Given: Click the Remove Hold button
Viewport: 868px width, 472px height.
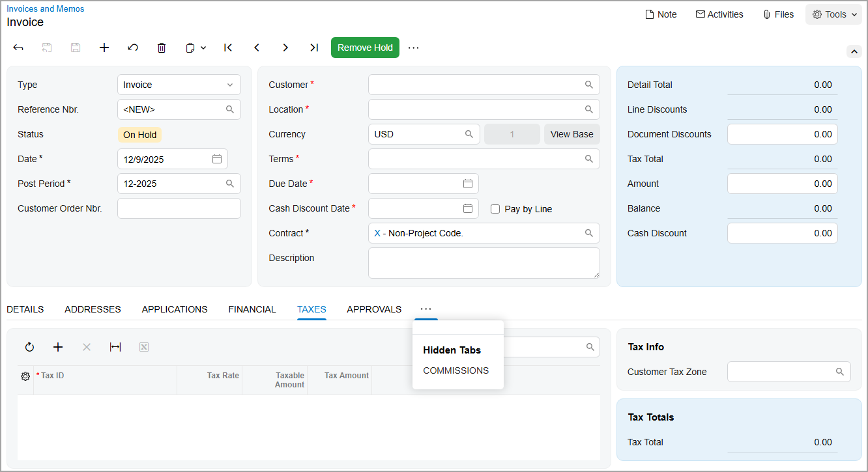Looking at the screenshot, I should (365, 48).
